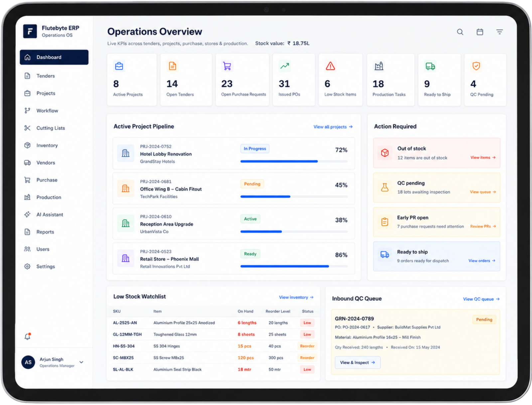Click the Reorder status for HN-SS-304
Viewport: 532px width, 405px height.
(307, 346)
